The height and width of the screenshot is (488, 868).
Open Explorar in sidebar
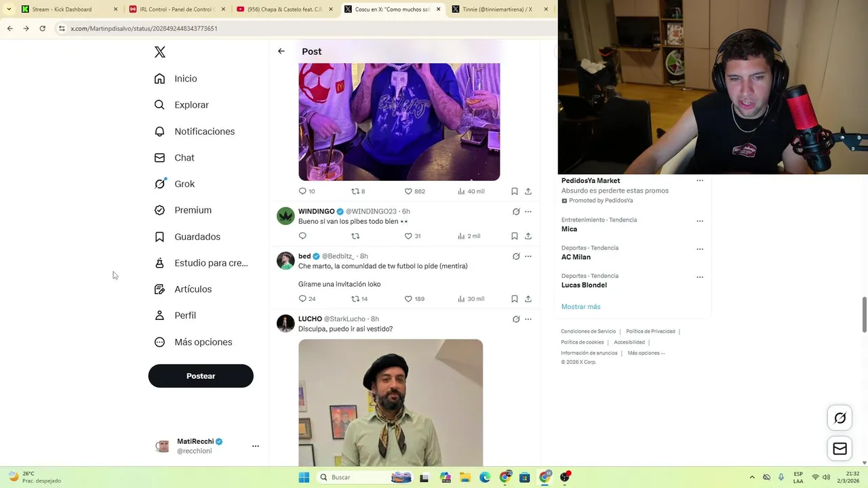click(x=181, y=105)
